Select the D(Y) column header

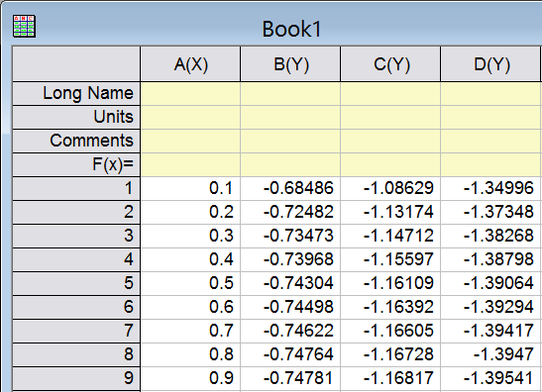tap(490, 64)
